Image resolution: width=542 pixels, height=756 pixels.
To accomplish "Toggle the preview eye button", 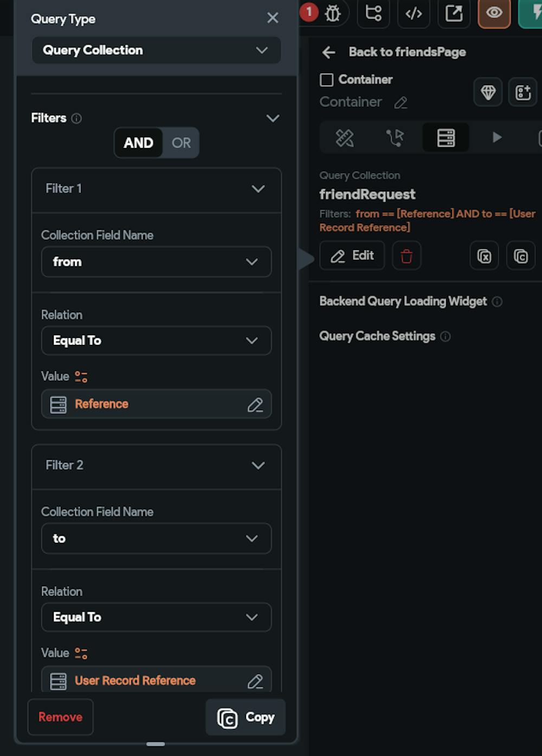I will [x=494, y=13].
